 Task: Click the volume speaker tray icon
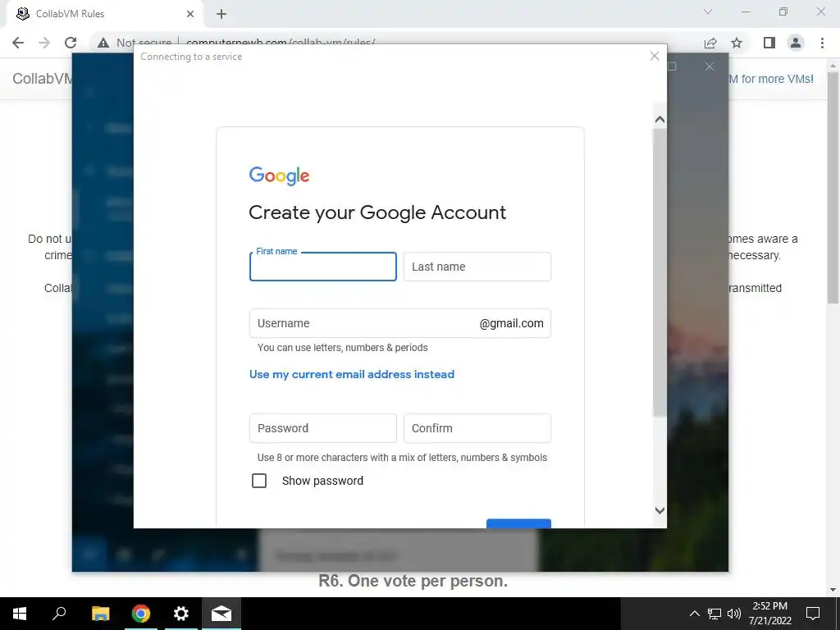click(x=734, y=614)
